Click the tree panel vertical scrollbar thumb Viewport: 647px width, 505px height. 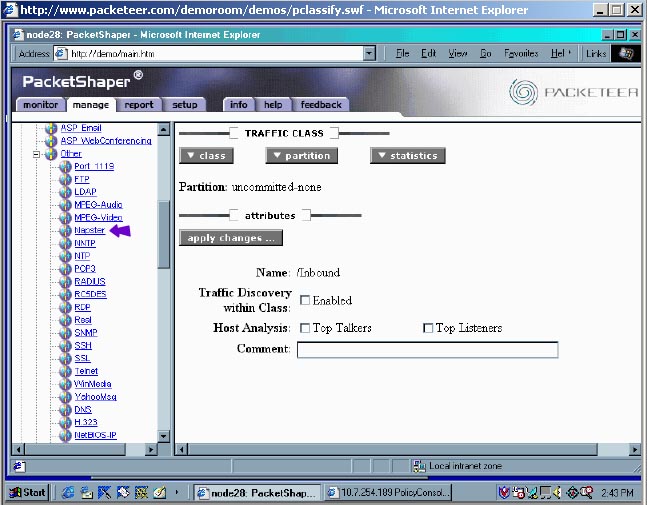(164, 234)
